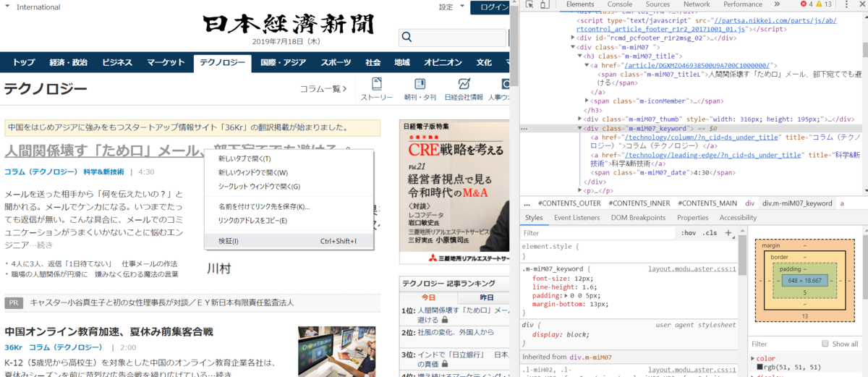The width and height of the screenshot is (868, 377).
Task: Expand the div m-miM07_thumb node
Action: pos(580,119)
